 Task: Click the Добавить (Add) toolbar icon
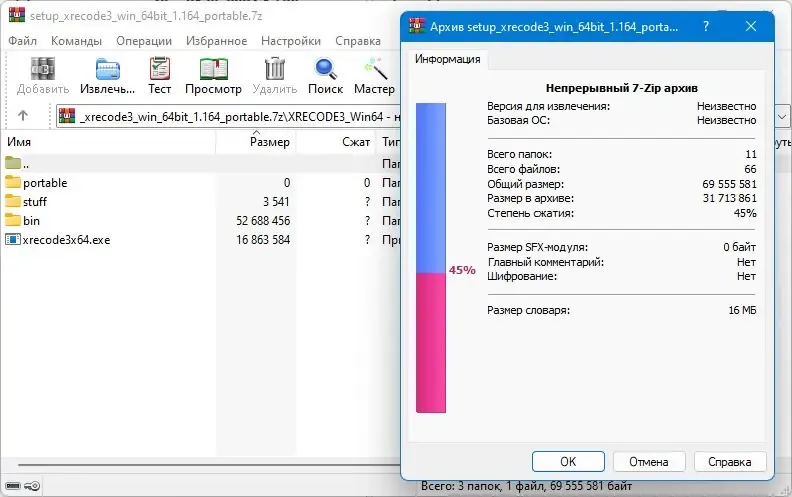coord(42,68)
